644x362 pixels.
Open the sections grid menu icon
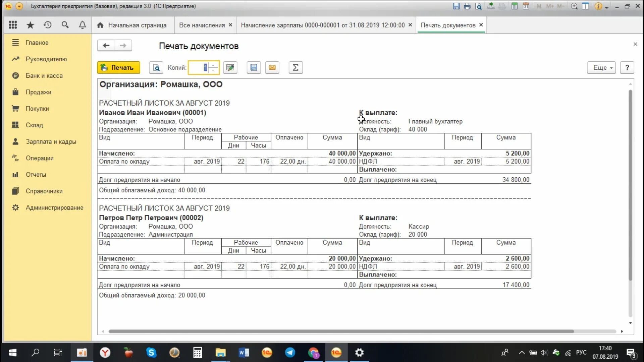coord(13,25)
